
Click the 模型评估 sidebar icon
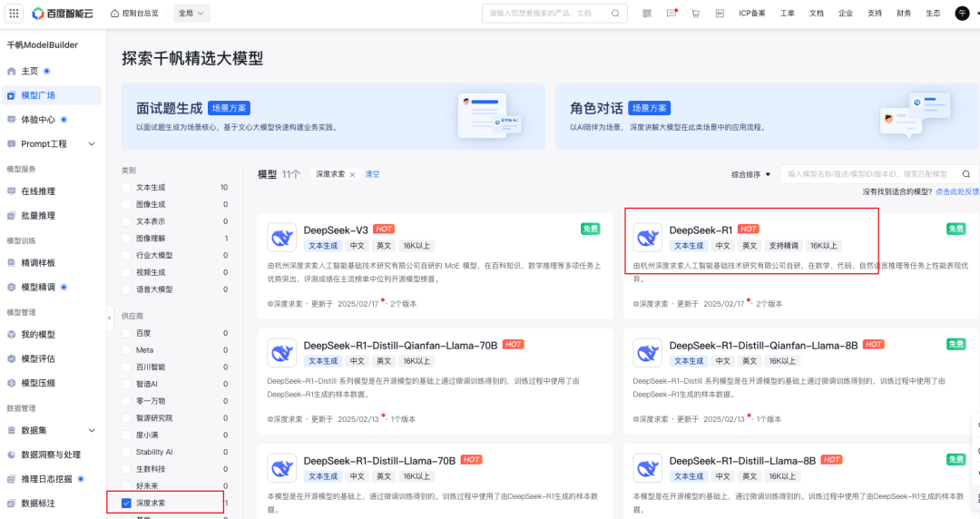(11, 359)
